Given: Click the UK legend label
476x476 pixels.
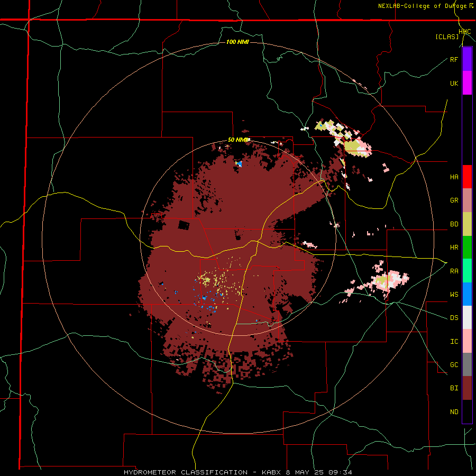Looking at the screenshot, I should (x=454, y=83).
